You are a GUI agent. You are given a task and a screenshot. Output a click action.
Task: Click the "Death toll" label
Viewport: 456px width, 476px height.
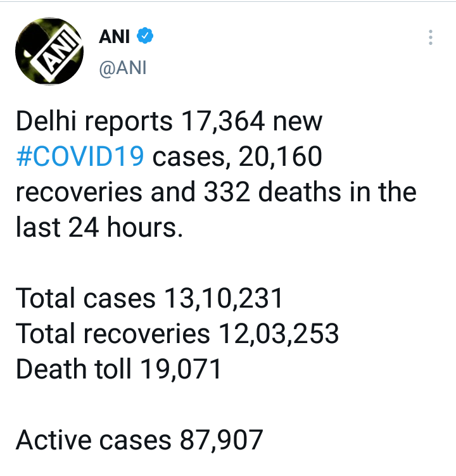point(68,368)
